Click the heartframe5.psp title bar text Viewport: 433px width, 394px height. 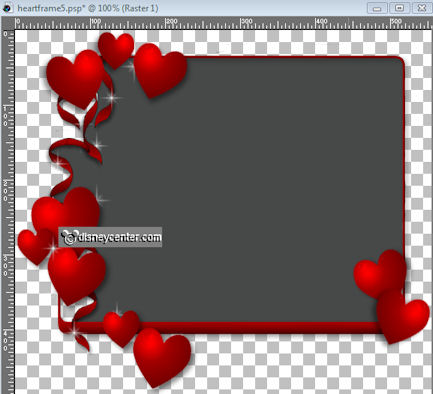pyautogui.click(x=88, y=8)
